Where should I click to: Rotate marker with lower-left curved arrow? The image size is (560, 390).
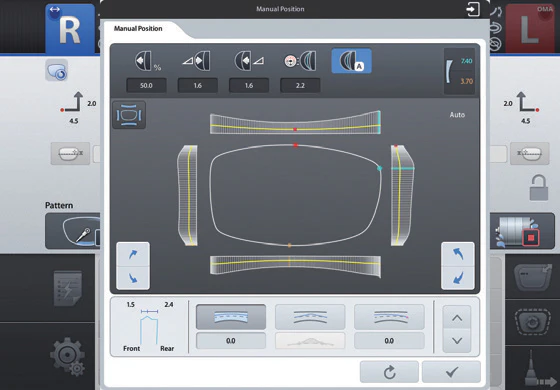[x=133, y=278]
